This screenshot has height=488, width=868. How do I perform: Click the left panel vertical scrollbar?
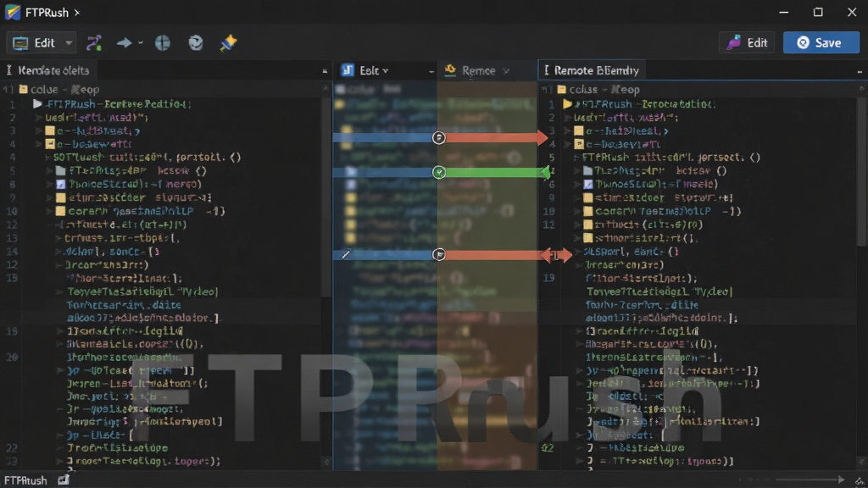pyautogui.click(x=326, y=197)
